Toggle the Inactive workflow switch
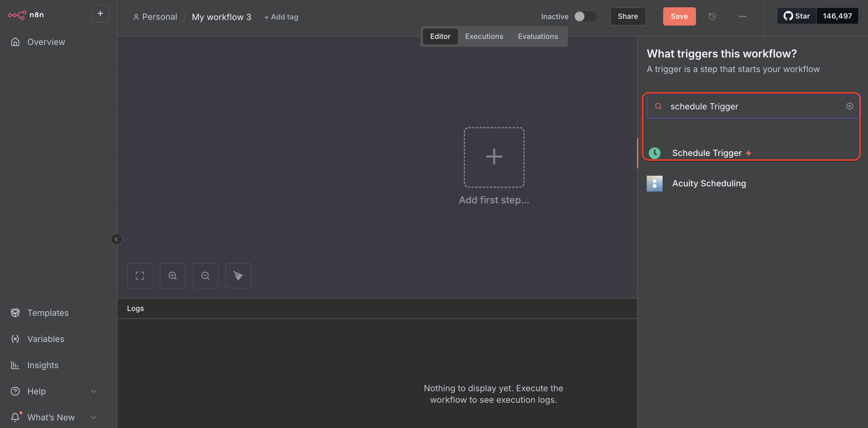The height and width of the screenshot is (428, 868). (585, 16)
